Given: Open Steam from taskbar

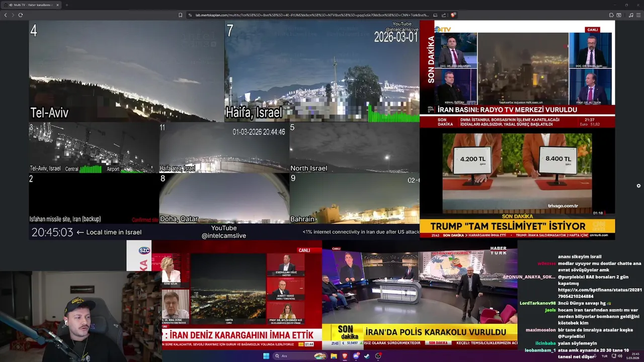Looking at the screenshot, I should [367, 356].
